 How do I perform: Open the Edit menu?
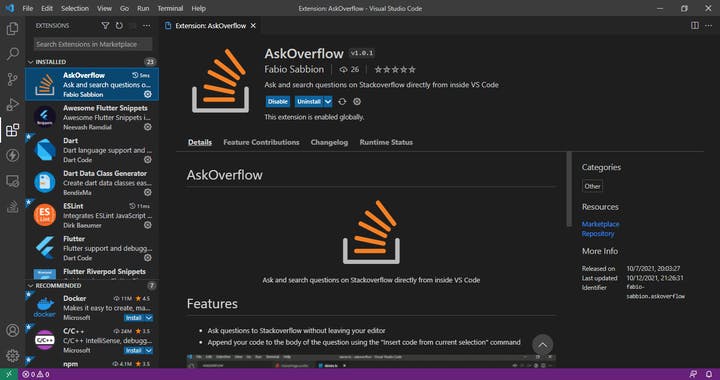pyautogui.click(x=47, y=8)
